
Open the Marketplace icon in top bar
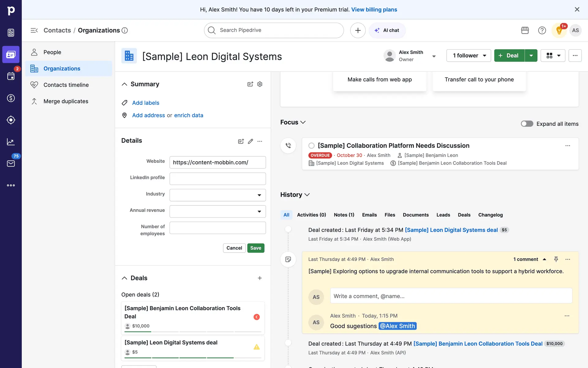coord(525,30)
